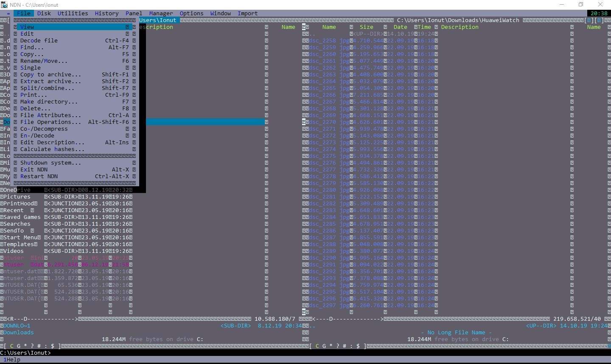Click Description header in right panel
The width and height of the screenshot is (611, 364).
[460, 27]
